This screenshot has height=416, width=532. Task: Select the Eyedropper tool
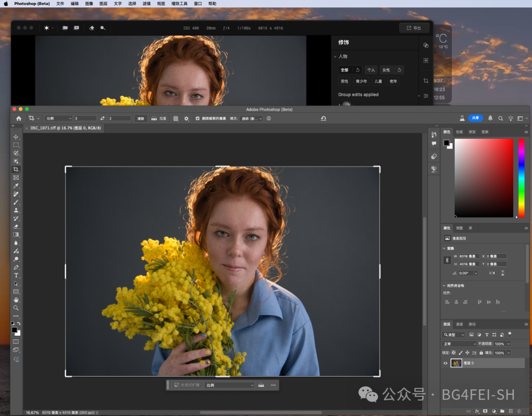(x=16, y=186)
